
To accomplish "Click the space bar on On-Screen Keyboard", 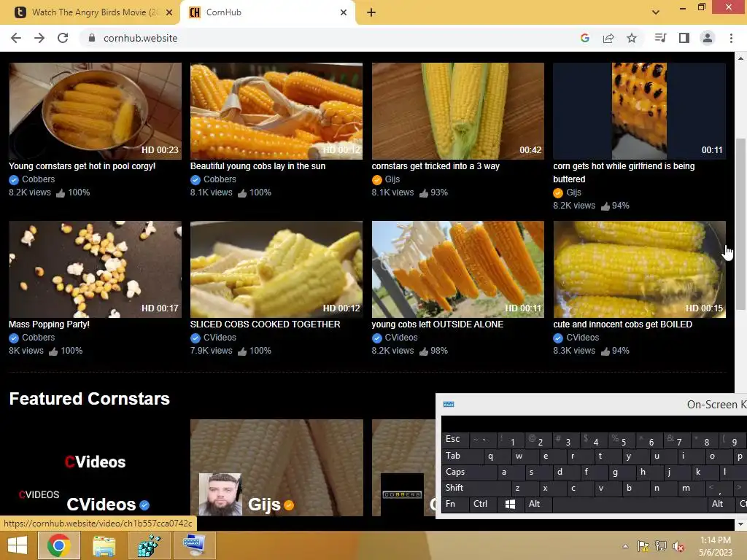I will click(630, 505).
